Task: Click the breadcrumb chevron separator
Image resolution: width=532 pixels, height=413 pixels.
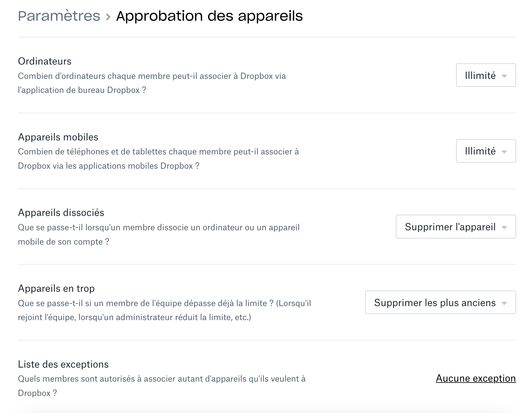Action: (108, 17)
